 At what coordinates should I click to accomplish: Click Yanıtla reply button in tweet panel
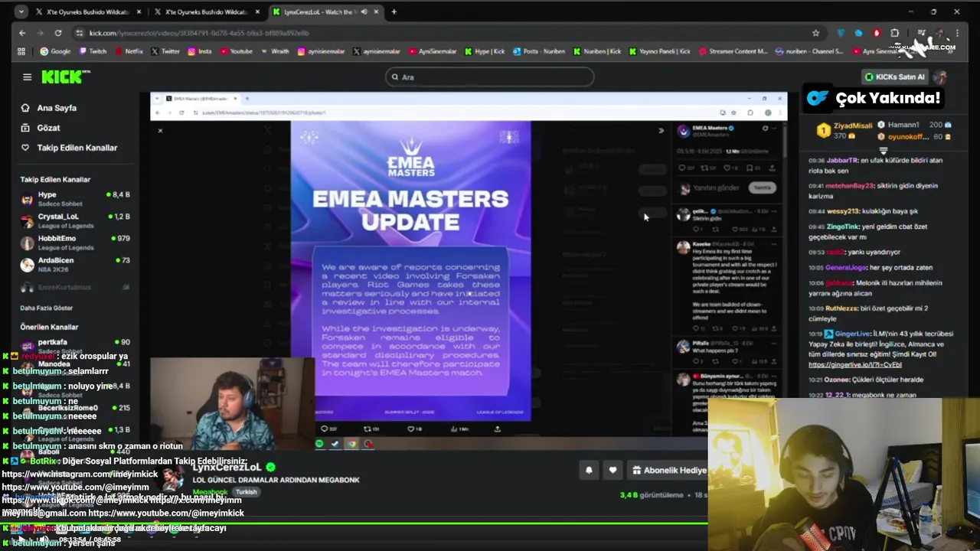762,187
